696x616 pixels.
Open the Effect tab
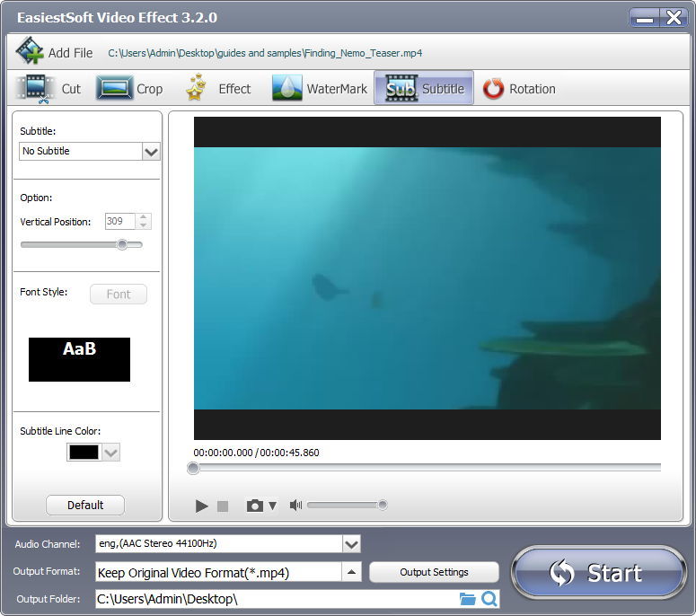click(218, 89)
